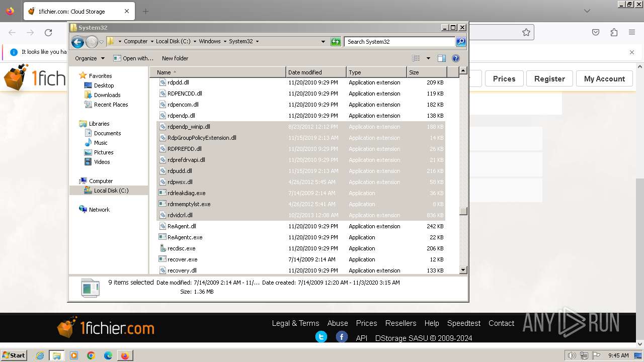The height and width of the screenshot is (362, 644).
Task: Sort by the Type column header
Action: tap(376, 72)
